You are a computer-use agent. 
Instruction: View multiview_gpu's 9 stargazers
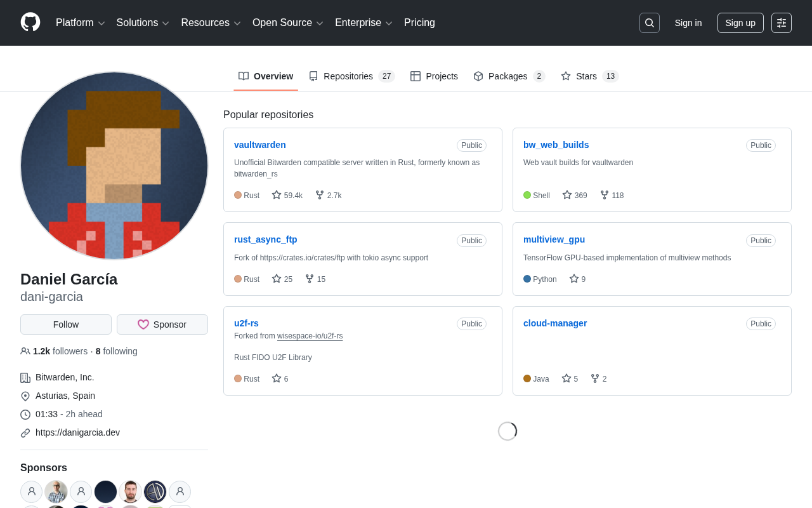577,279
